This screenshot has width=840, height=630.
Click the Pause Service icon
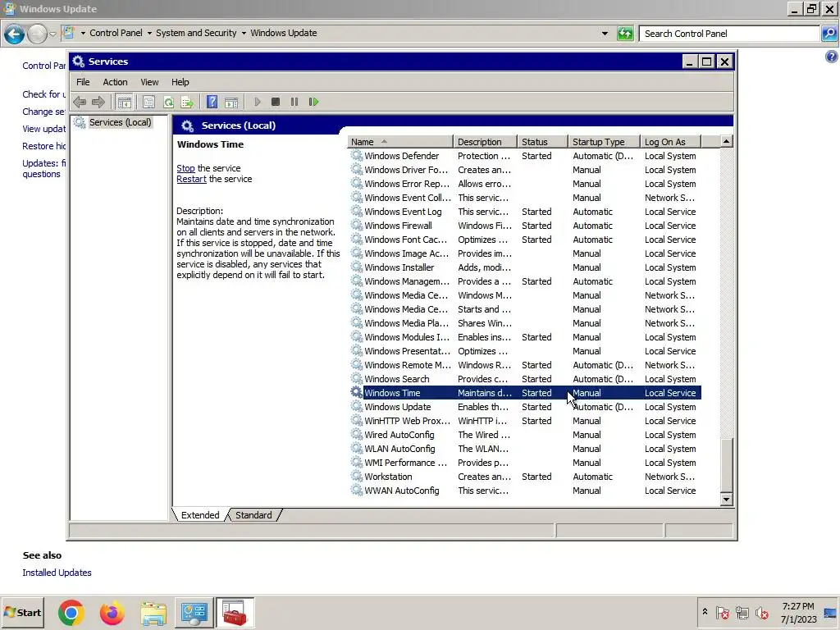click(294, 102)
